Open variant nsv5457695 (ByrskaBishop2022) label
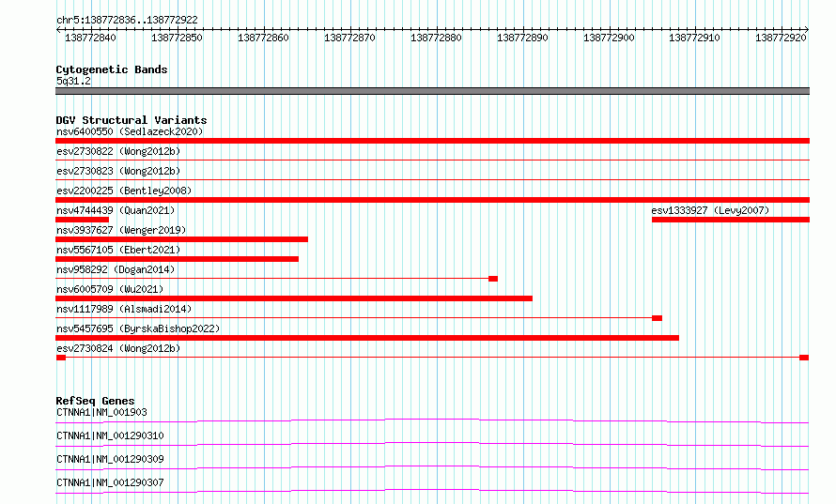The height and width of the screenshot is (504, 836). tap(138, 328)
